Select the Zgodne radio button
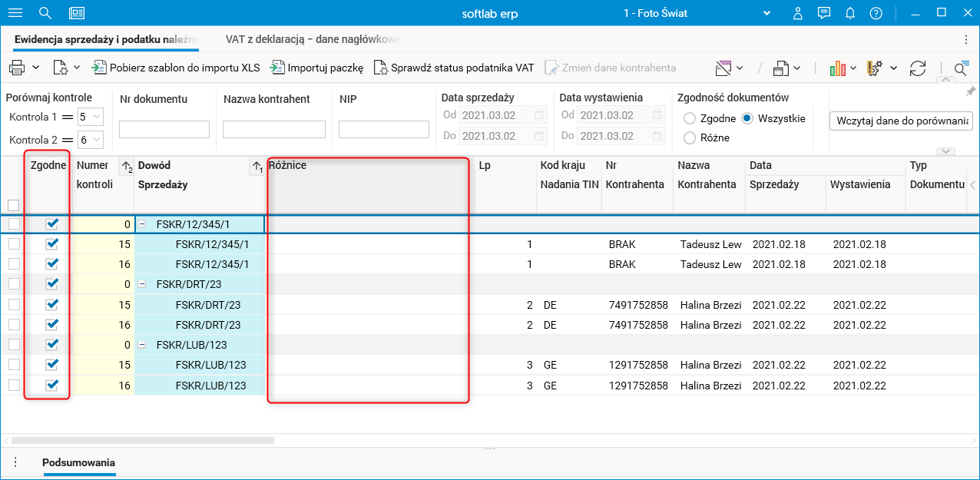980x480 pixels. point(689,118)
